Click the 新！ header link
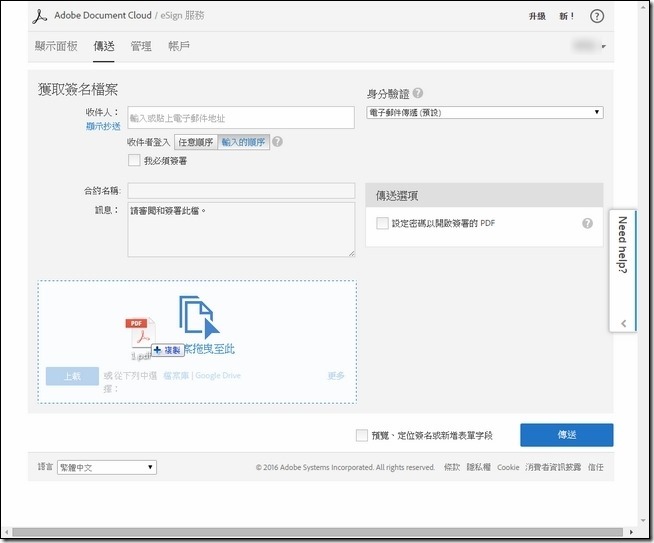This screenshot has width=654, height=543. click(x=566, y=16)
